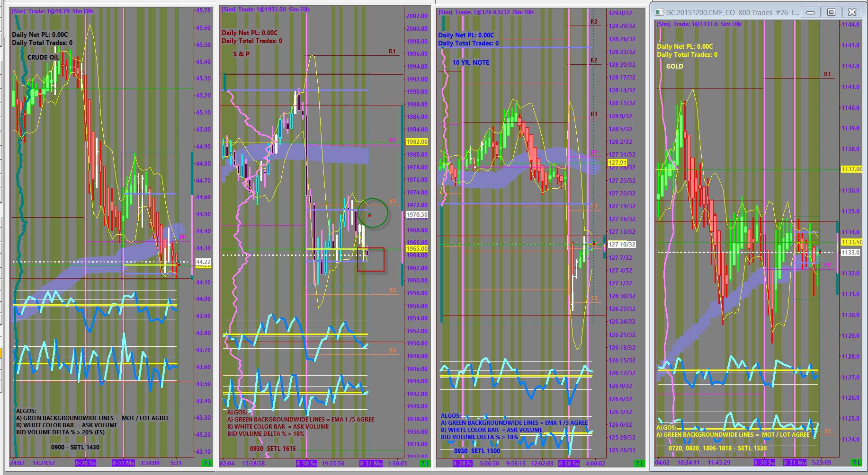
Task: Click the '8-30 Su' date marker in Crude Oil chart
Action: pos(85,463)
